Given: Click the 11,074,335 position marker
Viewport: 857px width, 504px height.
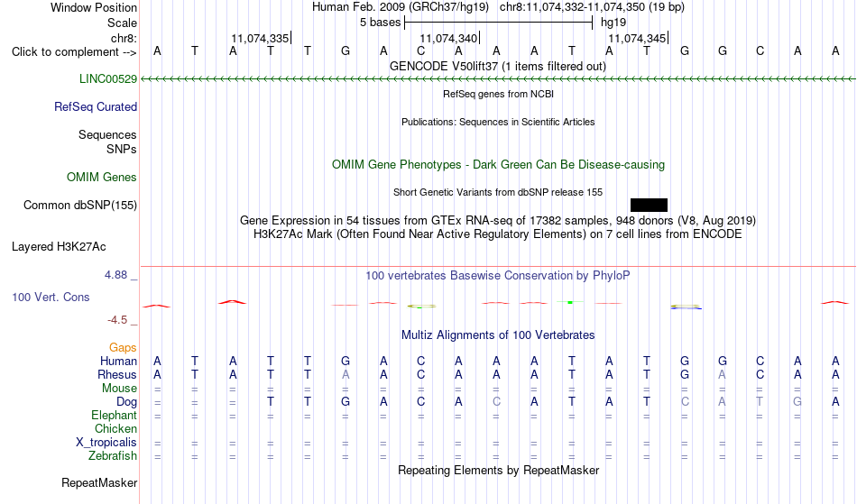Looking at the screenshot, I should point(260,38).
